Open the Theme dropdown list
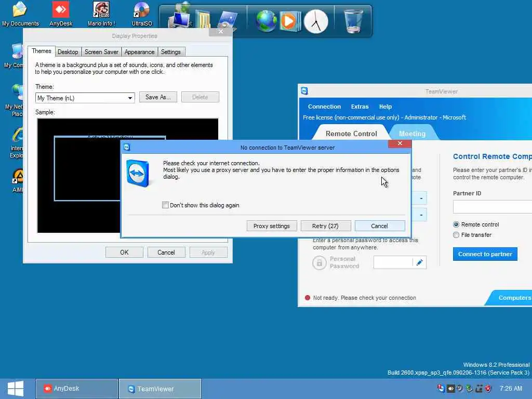Image resolution: width=532 pixels, height=399 pixels. [85, 98]
